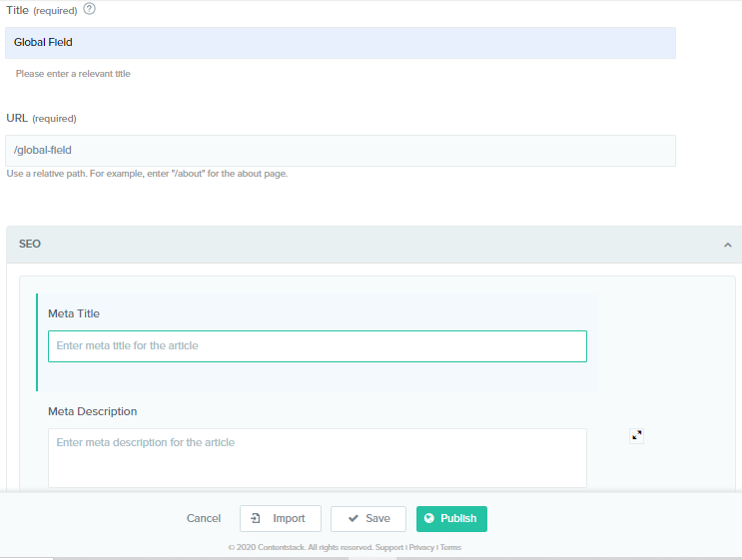The width and height of the screenshot is (742, 560).
Task: Click the Title help question mark icon
Action: coord(90,9)
